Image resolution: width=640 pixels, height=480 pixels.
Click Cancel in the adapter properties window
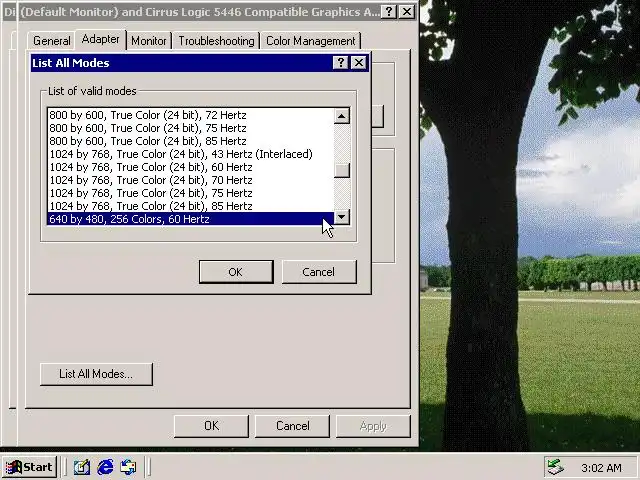coord(293,426)
